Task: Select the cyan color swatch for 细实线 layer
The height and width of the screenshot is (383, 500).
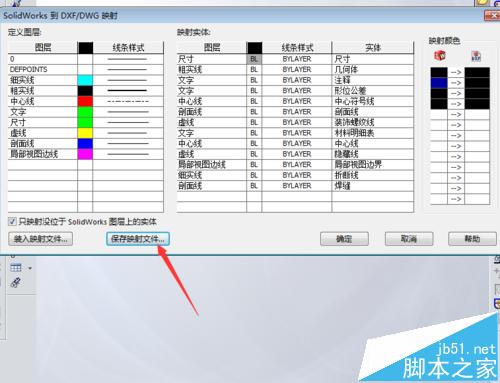Action: [x=85, y=80]
